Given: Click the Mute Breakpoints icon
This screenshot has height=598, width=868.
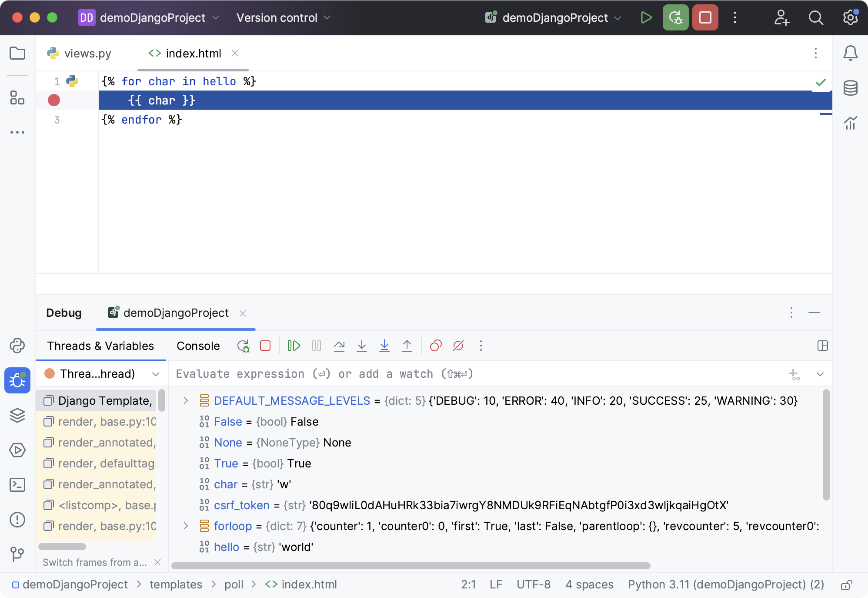Looking at the screenshot, I should tap(458, 346).
